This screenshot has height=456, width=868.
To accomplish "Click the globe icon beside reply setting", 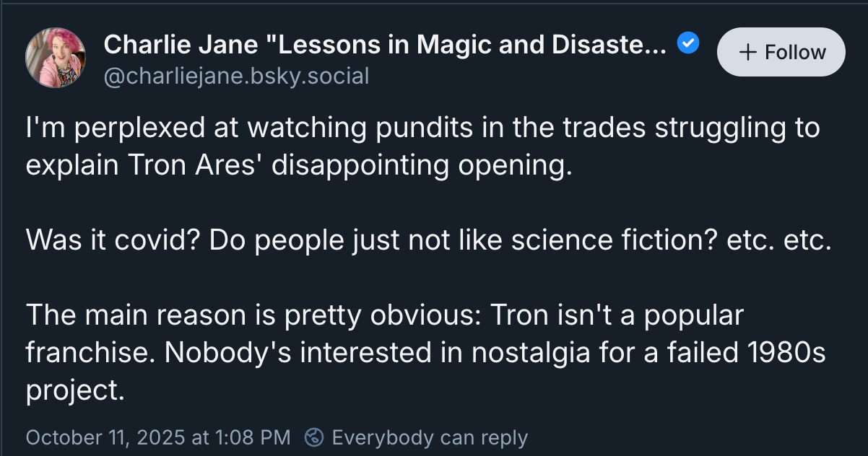I will point(314,437).
